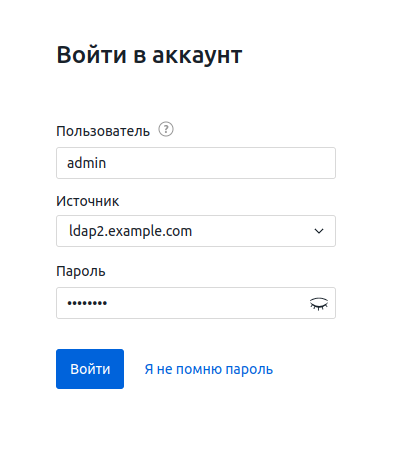
Task: Open the ldap2.example.com source selector
Action: [x=196, y=231]
